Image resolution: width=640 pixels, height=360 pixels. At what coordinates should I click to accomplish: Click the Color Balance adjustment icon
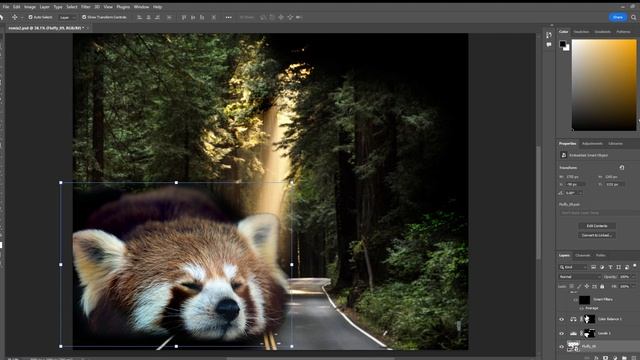pyautogui.click(x=573, y=319)
